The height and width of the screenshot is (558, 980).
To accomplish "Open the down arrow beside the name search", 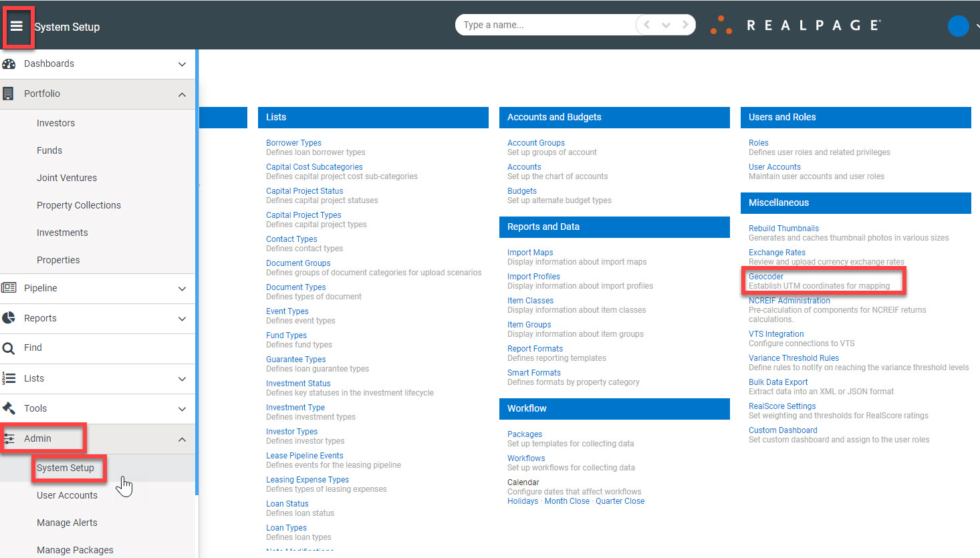I will click(x=665, y=24).
